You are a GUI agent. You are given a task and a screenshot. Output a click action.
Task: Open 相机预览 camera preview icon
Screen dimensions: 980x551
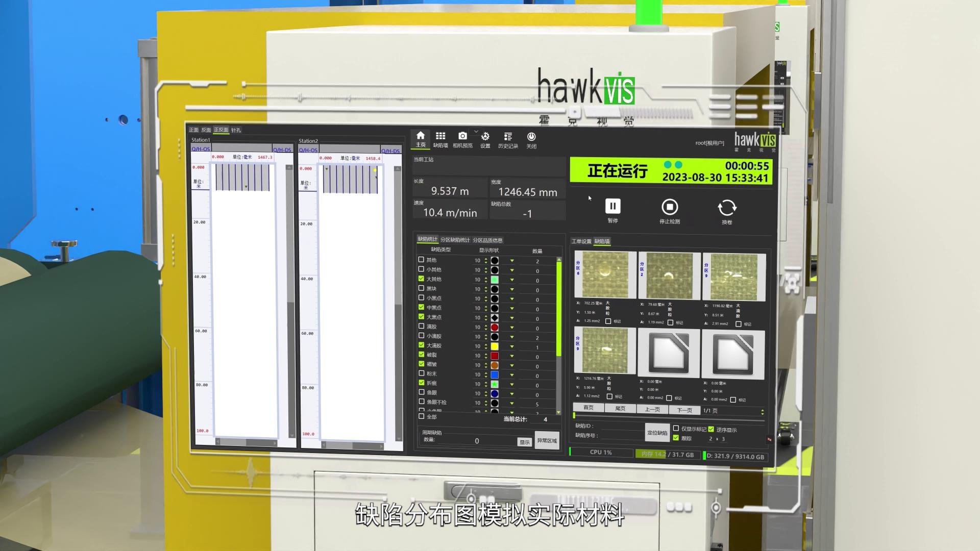pyautogui.click(x=462, y=136)
